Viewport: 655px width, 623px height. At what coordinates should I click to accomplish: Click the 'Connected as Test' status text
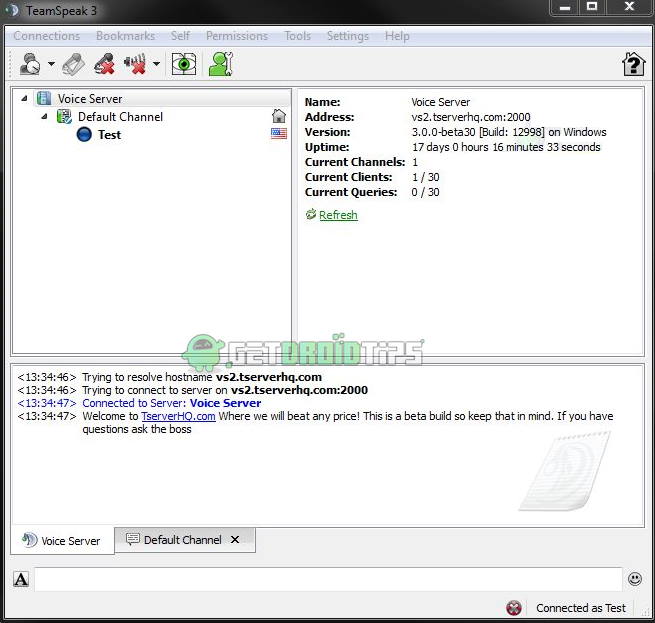581,608
